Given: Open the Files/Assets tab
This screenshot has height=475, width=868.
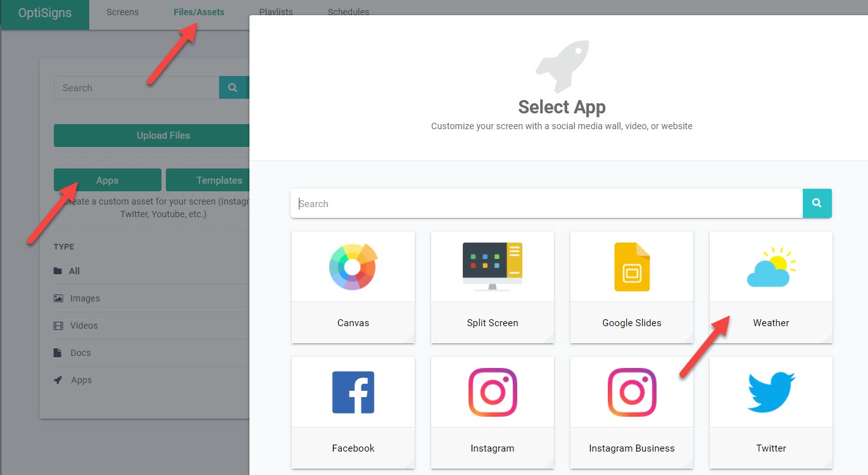Looking at the screenshot, I should [199, 12].
